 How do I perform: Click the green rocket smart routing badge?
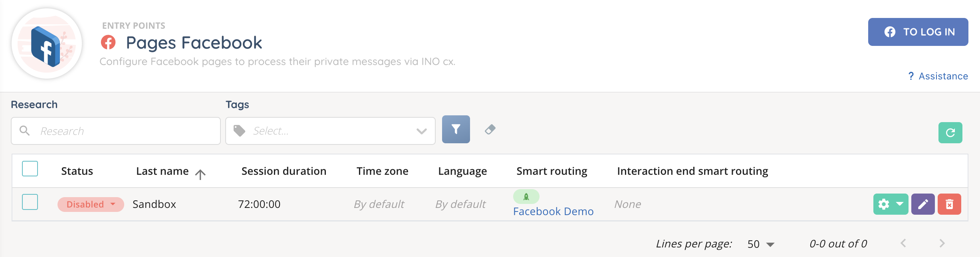[x=526, y=197]
